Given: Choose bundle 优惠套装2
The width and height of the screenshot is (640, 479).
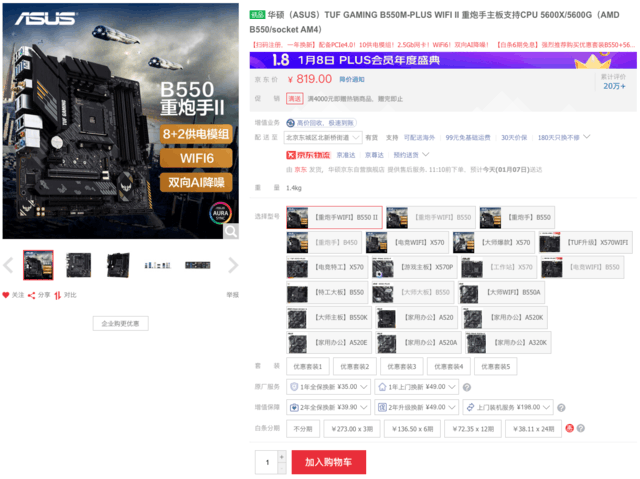Looking at the screenshot, I should 355,366.
